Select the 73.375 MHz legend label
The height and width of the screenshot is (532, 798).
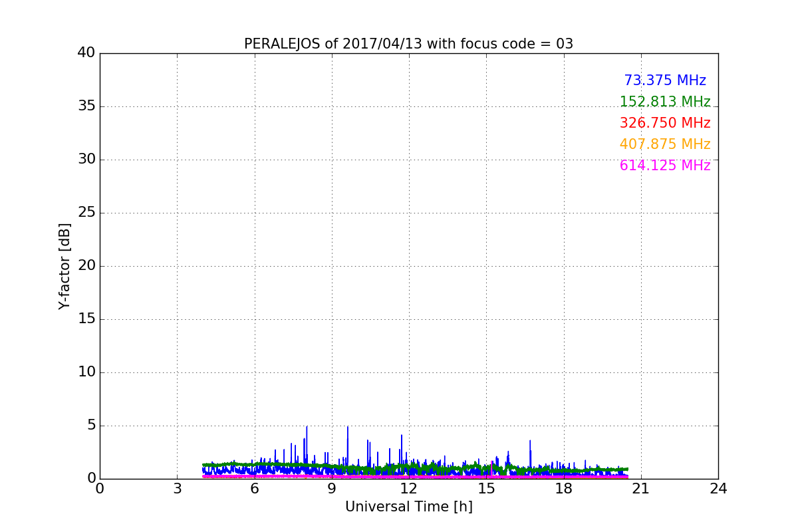click(x=665, y=80)
